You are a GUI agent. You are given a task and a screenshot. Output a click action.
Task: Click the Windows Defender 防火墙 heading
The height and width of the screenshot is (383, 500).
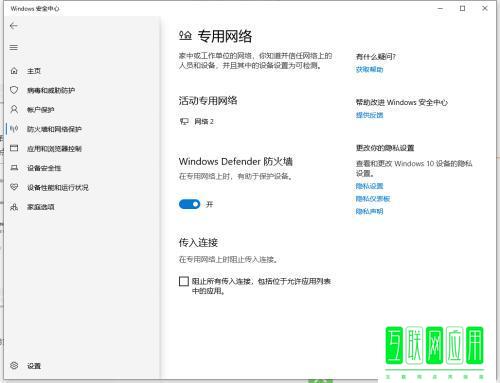pyautogui.click(x=236, y=161)
